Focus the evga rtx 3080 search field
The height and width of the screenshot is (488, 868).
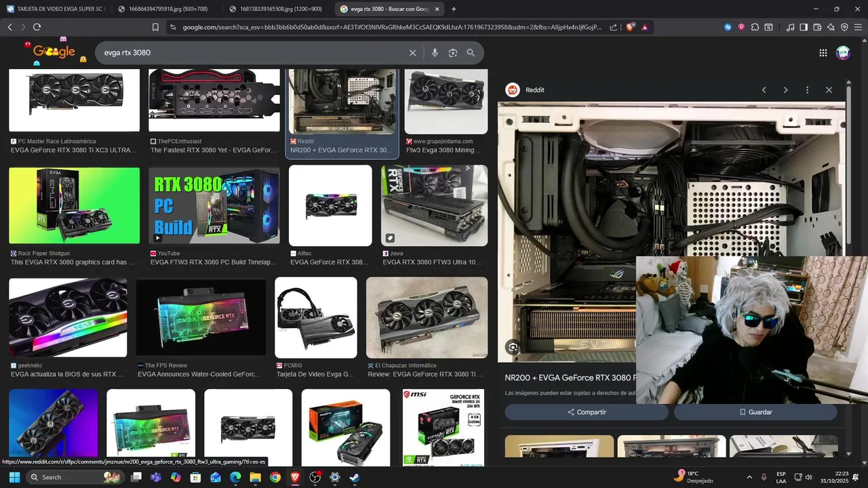[x=251, y=53]
